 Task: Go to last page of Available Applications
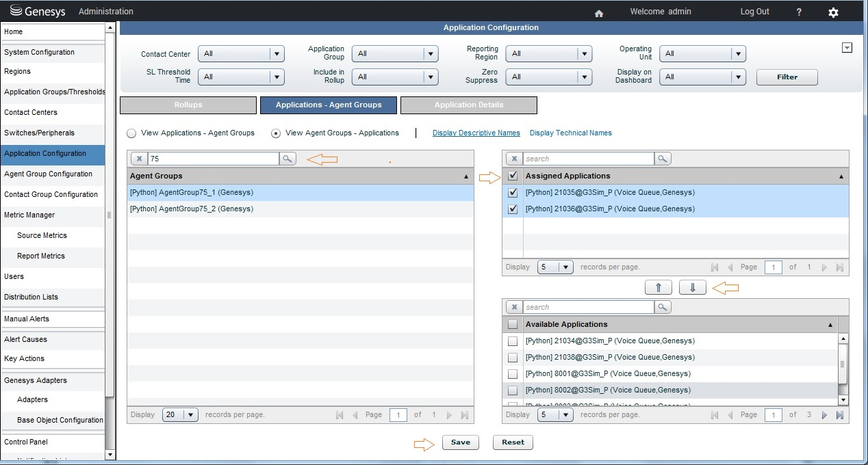click(x=840, y=415)
